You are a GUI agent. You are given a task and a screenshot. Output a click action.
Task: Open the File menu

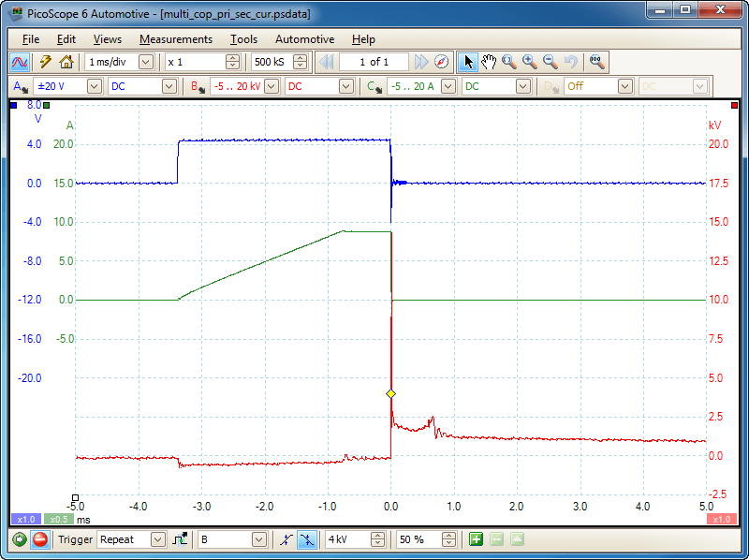(x=31, y=39)
